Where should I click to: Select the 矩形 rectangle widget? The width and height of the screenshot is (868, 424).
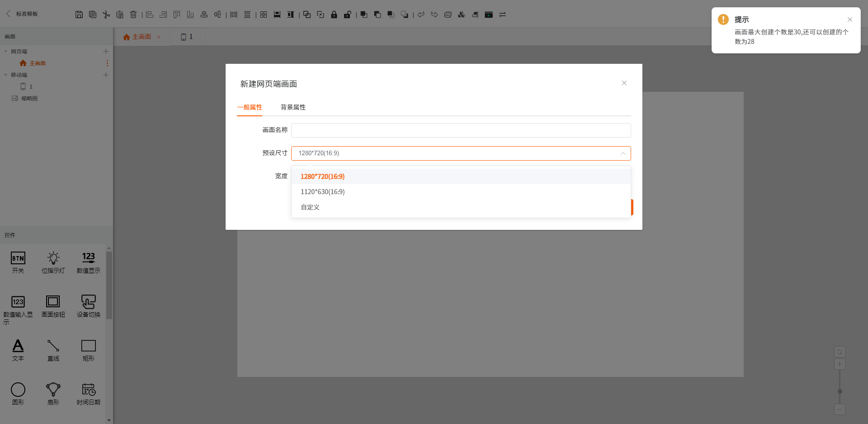point(89,350)
